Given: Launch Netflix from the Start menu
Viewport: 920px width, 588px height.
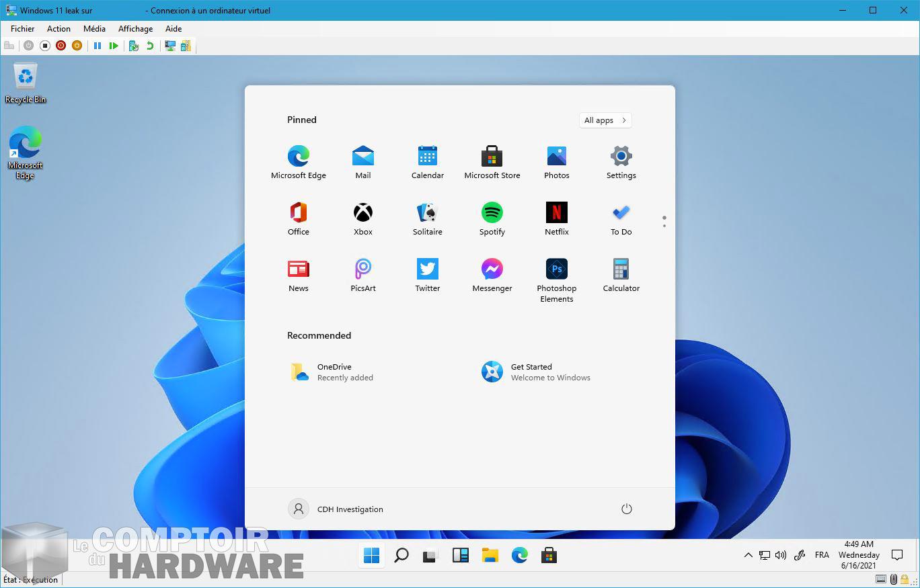Looking at the screenshot, I should point(556,219).
